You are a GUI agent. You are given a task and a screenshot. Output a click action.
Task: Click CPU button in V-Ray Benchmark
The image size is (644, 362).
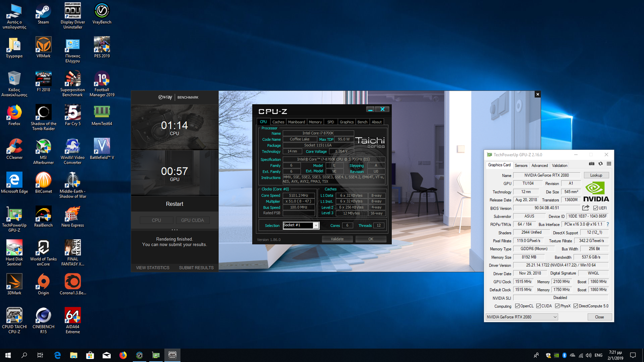coord(156,220)
